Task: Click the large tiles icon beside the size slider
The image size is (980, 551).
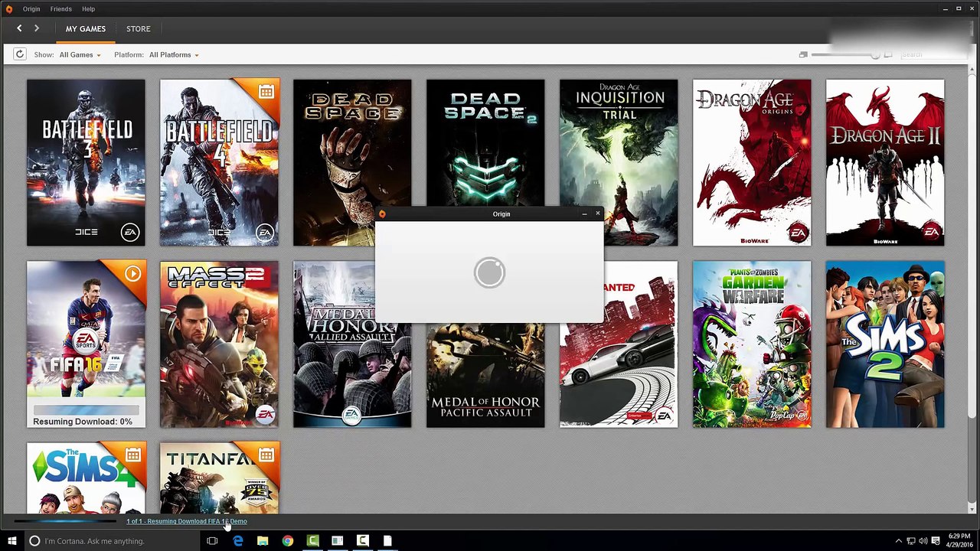Action: 888,54
